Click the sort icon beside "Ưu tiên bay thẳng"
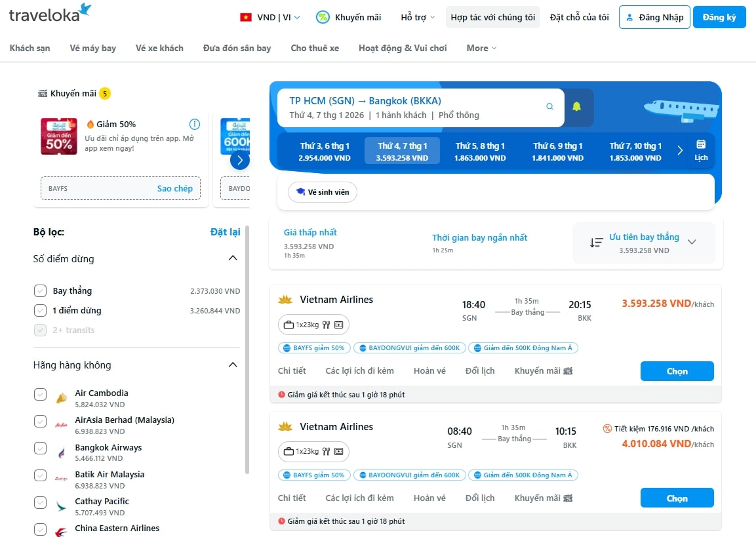756x537 pixels. (x=596, y=242)
